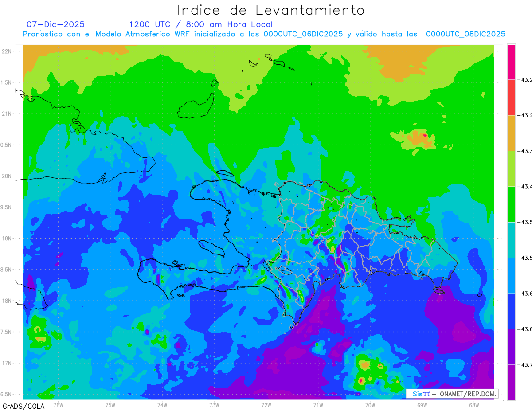Screen dimensions: 532x411
Task: Click the '69W' longitude label
Action: click(422, 405)
